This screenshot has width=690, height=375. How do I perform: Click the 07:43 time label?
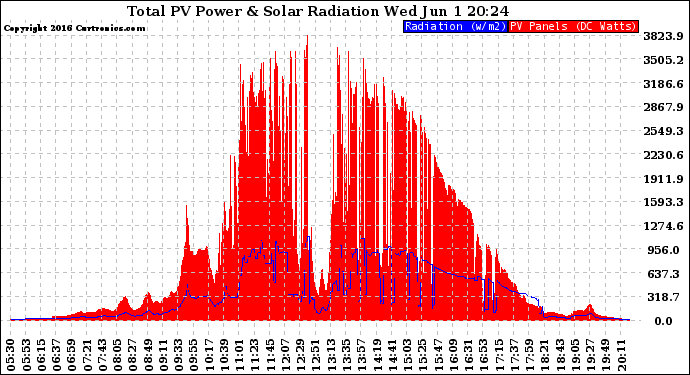[x=102, y=355]
